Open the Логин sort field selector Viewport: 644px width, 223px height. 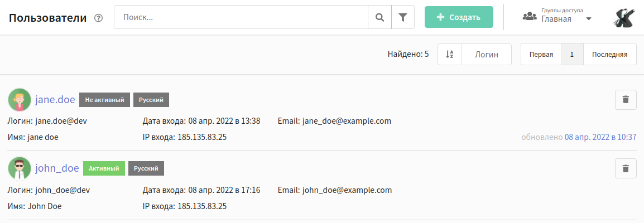(487, 55)
